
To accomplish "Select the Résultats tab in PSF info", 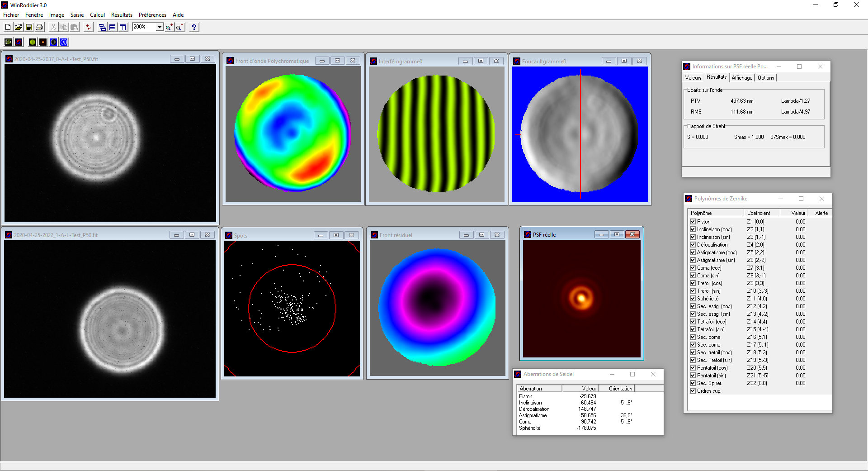I will point(717,77).
